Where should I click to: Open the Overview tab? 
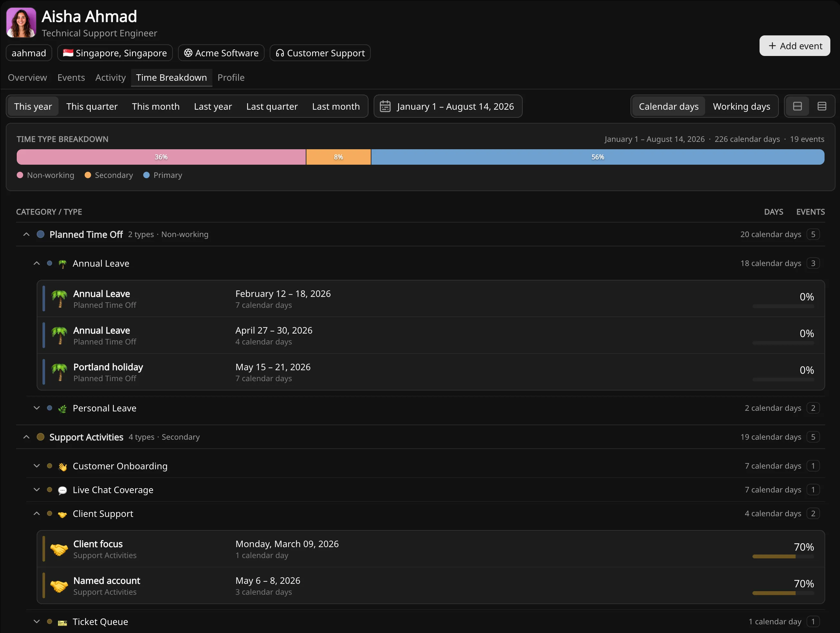click(x=27, y=78)
